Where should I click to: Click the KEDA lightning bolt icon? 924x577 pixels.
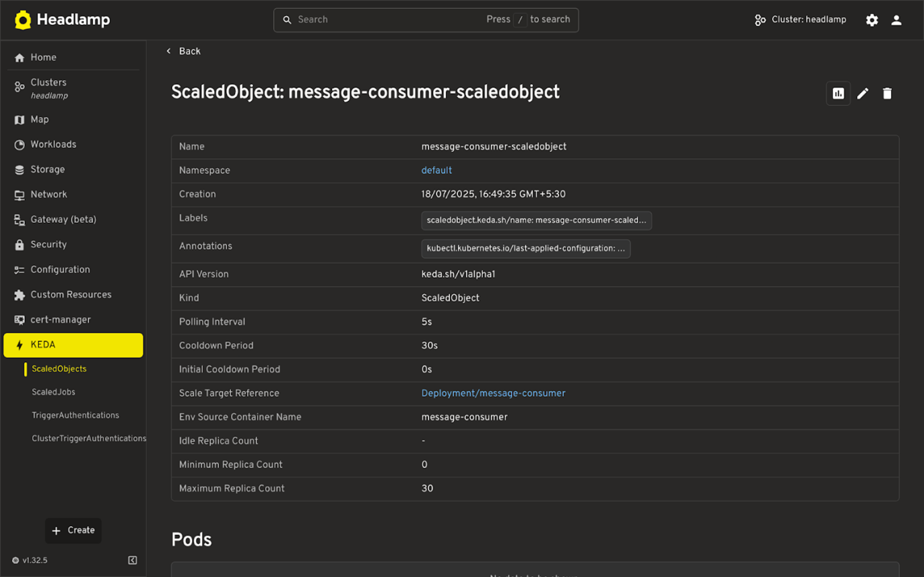pos(19,345)
